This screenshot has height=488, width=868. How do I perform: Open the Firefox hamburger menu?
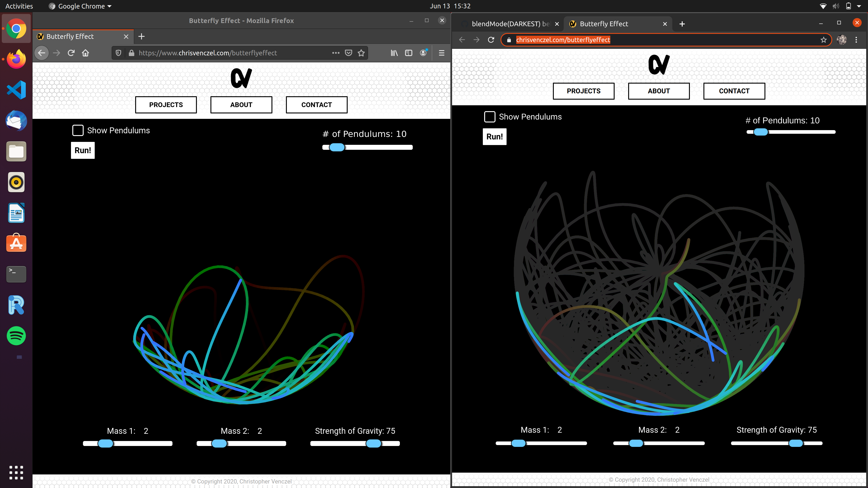[441, 53]
